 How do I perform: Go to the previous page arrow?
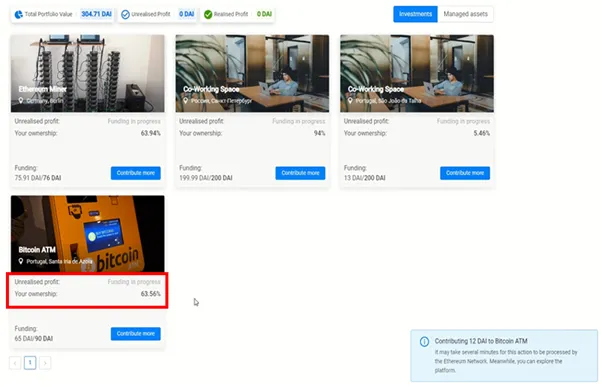tap(15, 363)
